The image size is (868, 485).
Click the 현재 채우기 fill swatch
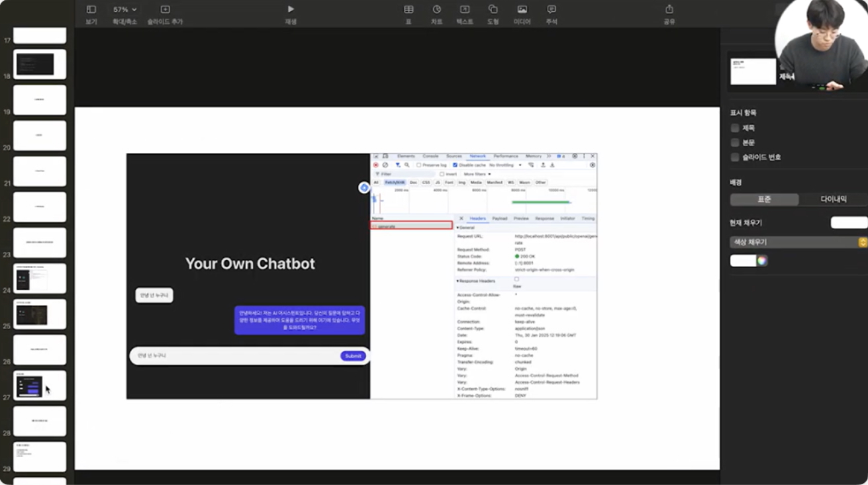pos(848,223)
